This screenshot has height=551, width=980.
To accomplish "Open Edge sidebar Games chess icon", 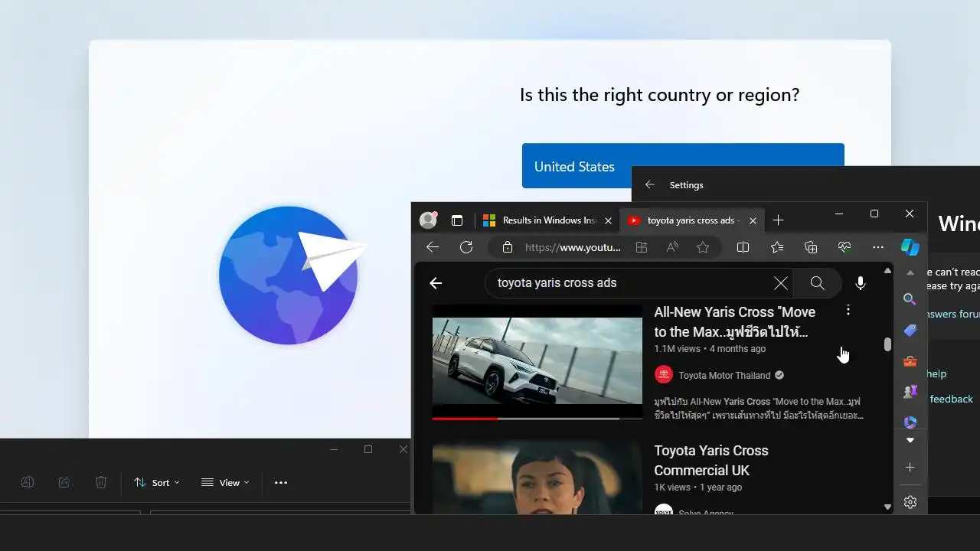I will click(910, 392).
